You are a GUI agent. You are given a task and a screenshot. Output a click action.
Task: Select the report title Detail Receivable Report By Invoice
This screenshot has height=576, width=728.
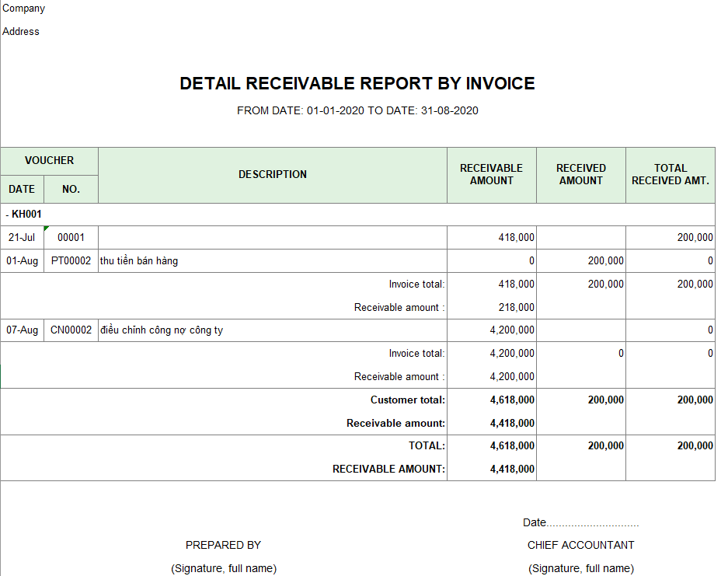tap(357, 84)
